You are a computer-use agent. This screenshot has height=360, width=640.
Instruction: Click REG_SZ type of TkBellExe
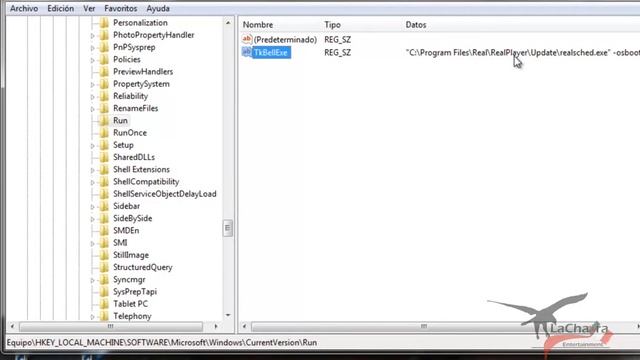click(x=338, y=53)
